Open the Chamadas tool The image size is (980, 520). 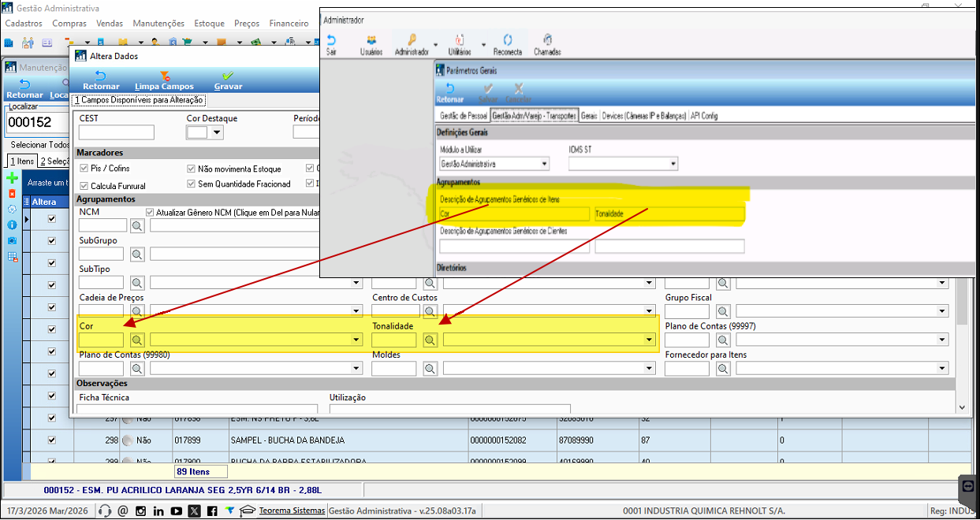(x=547, y=42)
